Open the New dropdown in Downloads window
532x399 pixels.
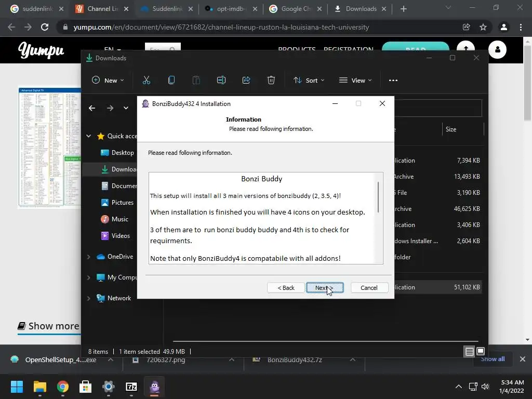click(108, 80)
